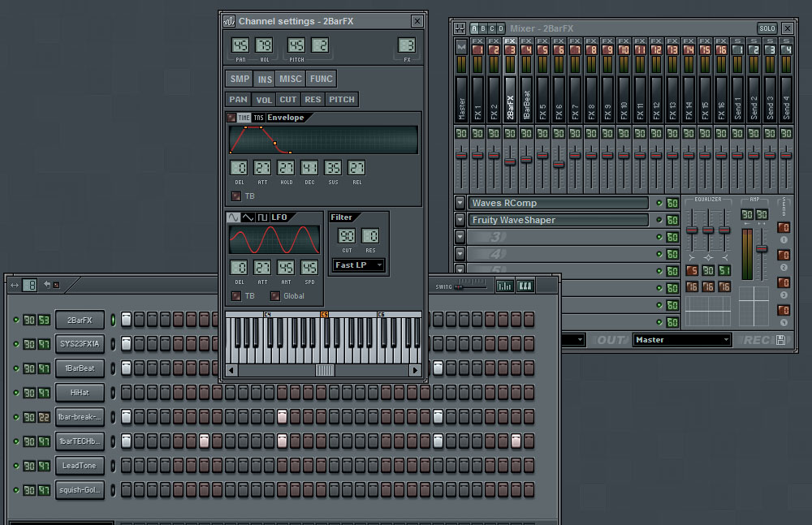Select the CUT envelope sub-tab

tap(288, 100)
